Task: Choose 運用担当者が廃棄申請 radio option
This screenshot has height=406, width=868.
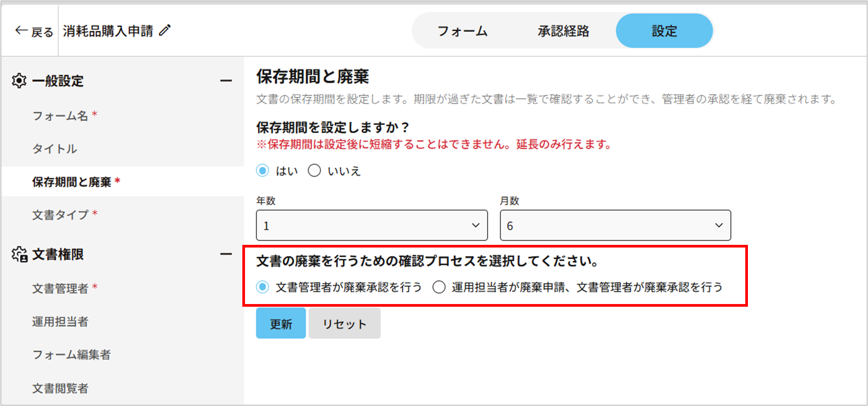Action: pos(439,287)
